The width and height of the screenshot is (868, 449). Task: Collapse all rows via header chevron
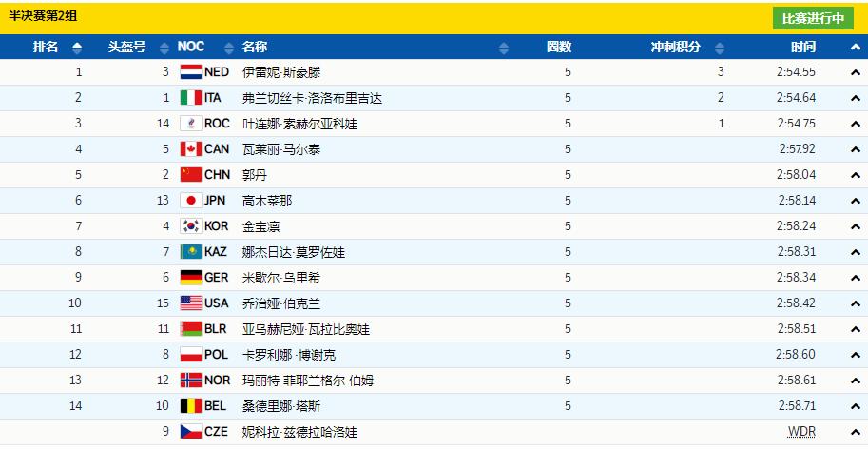click(x=856, y=47)
